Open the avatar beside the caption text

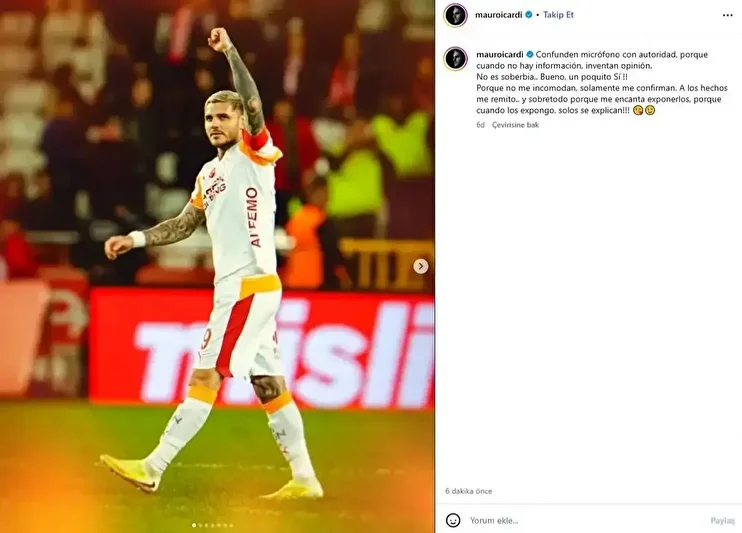(456, 59)
